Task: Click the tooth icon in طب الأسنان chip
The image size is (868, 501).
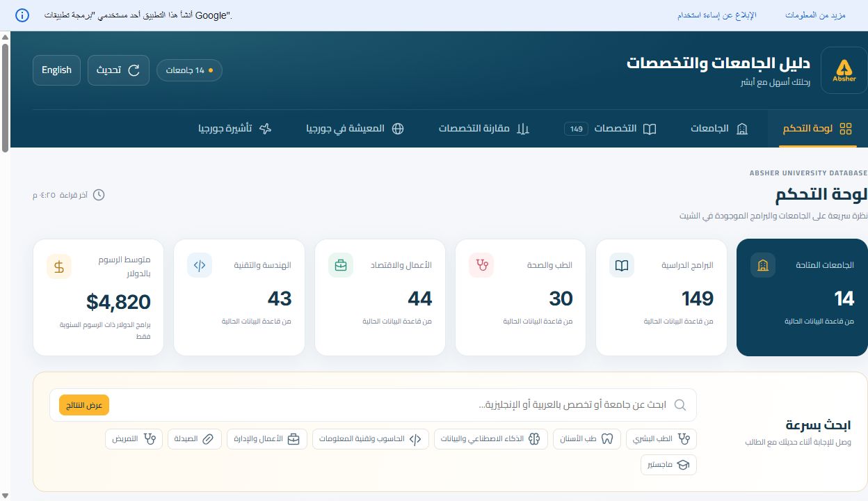Action: pyautogui.click(x=607, y=439)
